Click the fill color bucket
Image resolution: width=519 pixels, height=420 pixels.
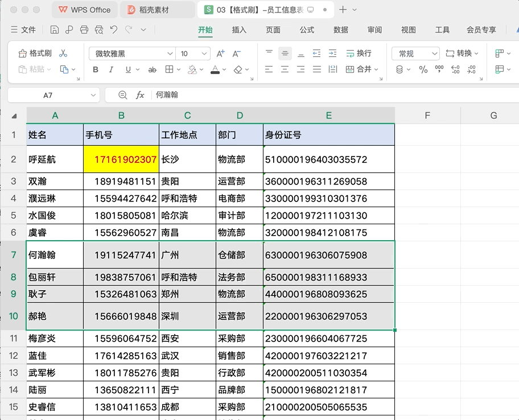192,69
